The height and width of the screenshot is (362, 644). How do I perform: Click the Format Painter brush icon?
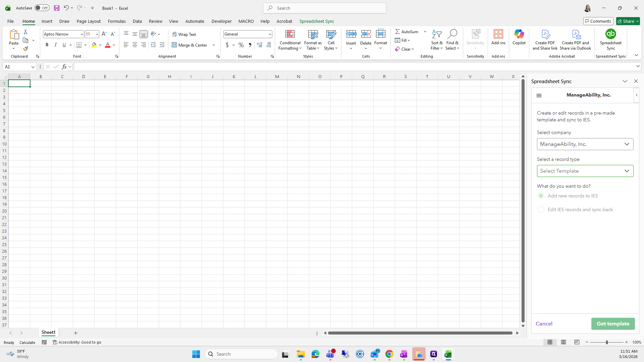(x=25, y=49)
